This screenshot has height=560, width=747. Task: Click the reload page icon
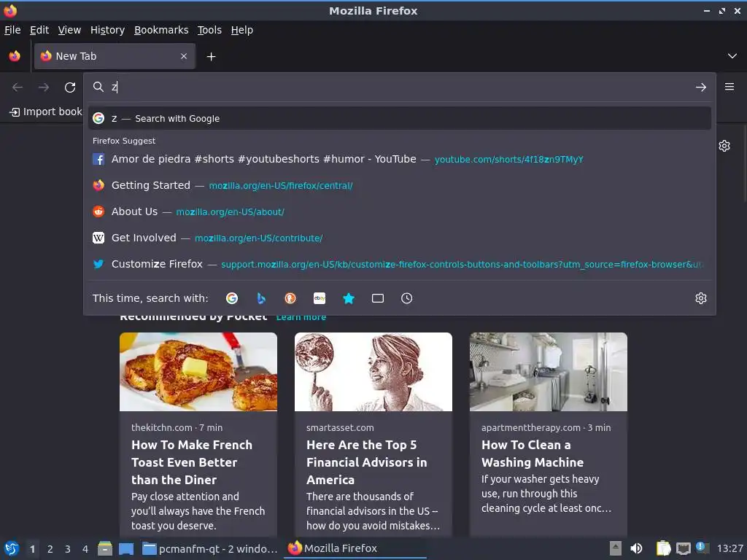[70, 87]
